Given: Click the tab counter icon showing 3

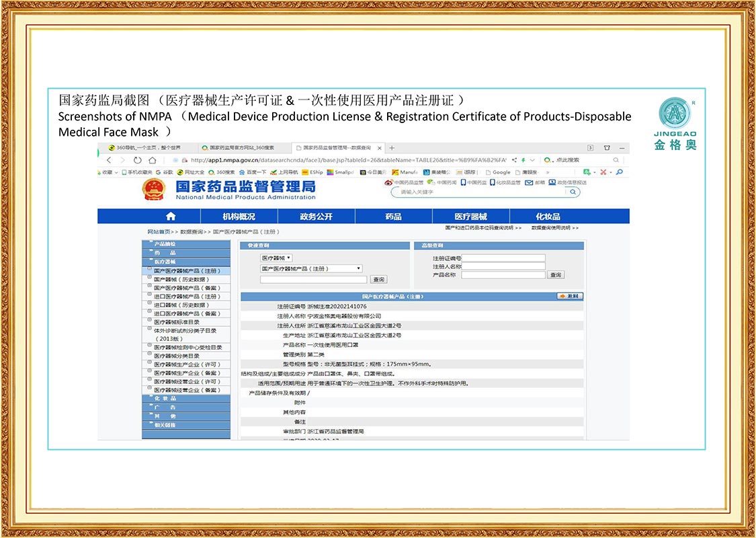Looking at the screenshot, I should point(591,148).
